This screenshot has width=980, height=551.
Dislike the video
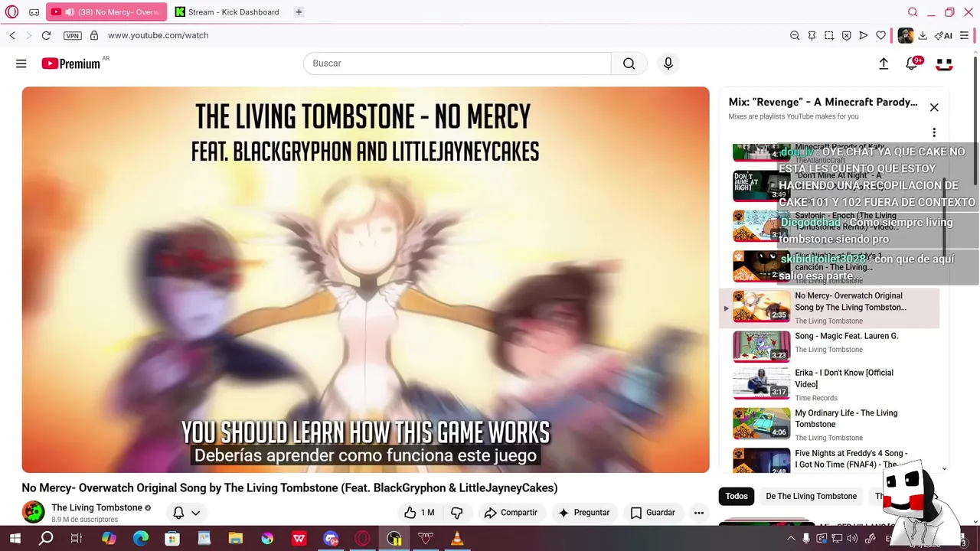click(x=457, y=513)
